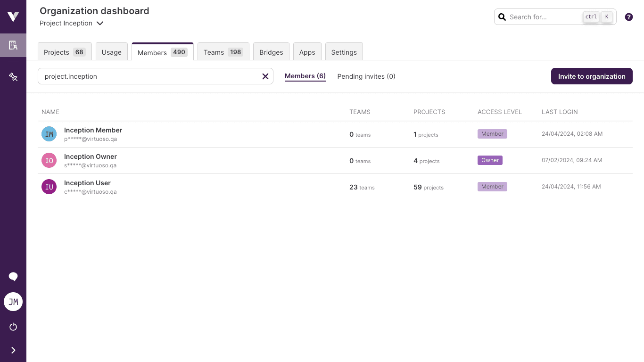Open the Project Inception organization dropdown
Viewport: 644px width, 362px height.
72,23
